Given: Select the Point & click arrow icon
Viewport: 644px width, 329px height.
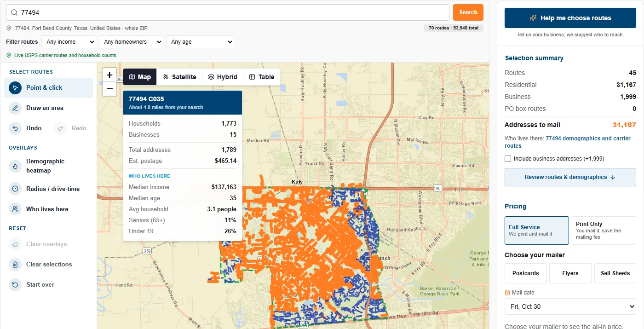Looking at the screenshot, I should pos(15,87).
